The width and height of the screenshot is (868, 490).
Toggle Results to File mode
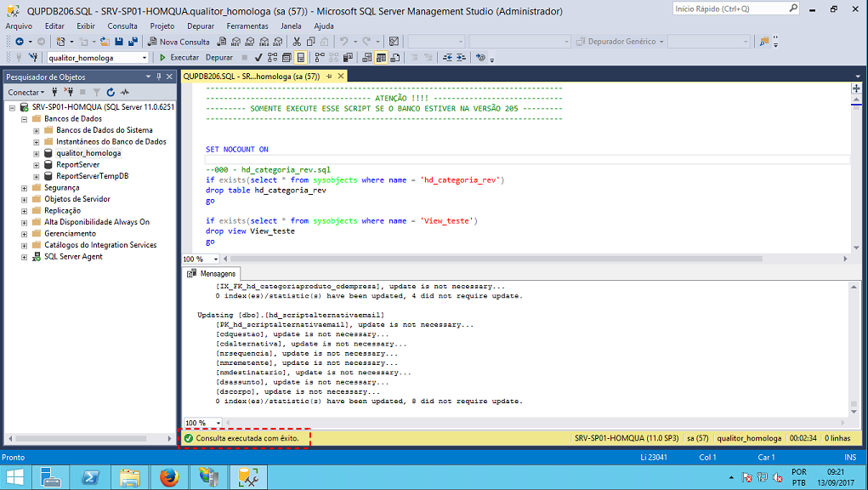[x=395, y=58]
